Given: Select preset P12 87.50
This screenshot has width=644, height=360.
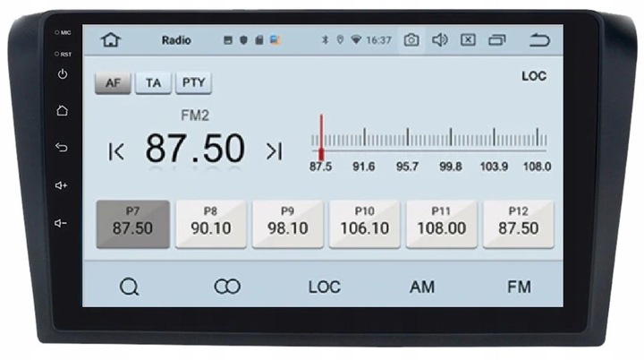Looking at the screenshot, I should [x=518, y=224].
